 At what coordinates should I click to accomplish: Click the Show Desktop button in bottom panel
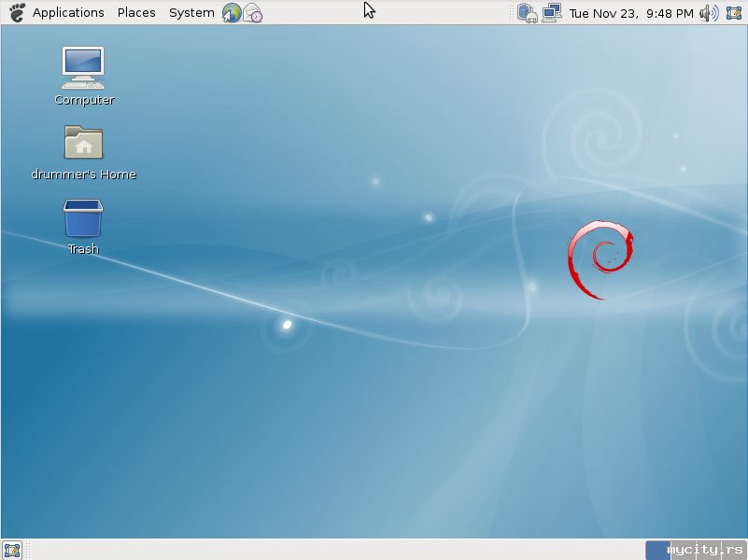12,550
